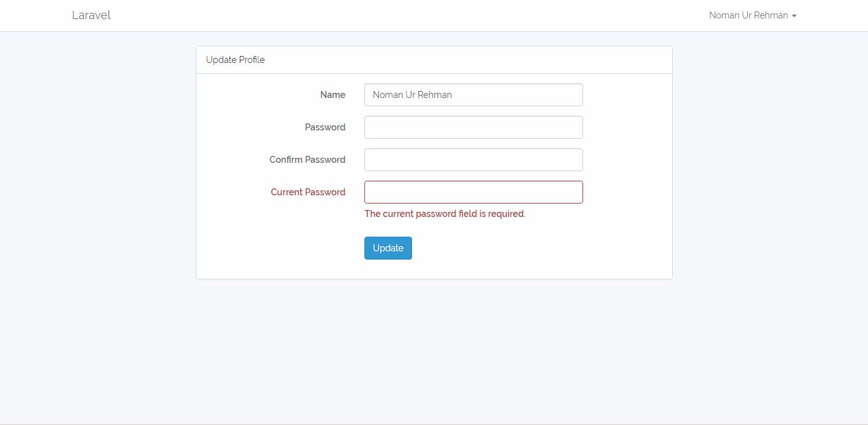Click the caret arrow beside the username
Screen dimensions: 868x425
[x=794, y=16]
